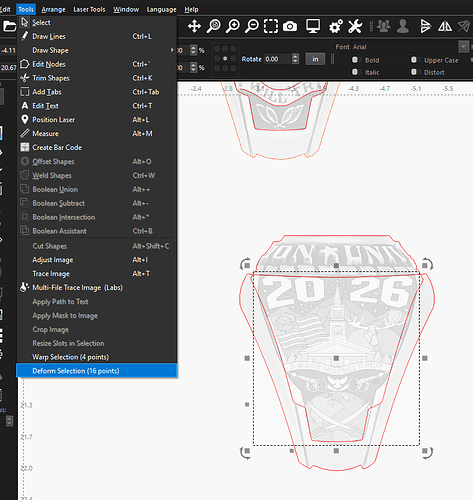Screen dimensions: 473x500
Task: Enable the Upper Case switch
Action: 414,60
